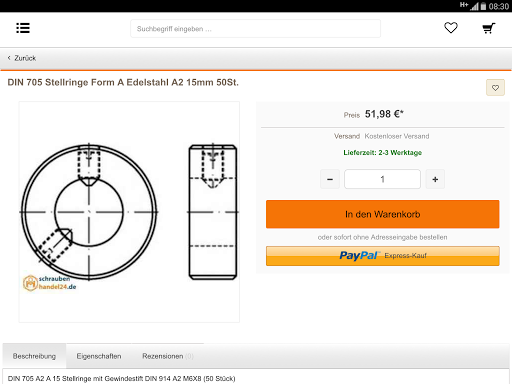This screenshot has width=512, height=384.
Task: Open the shopping cart icon
Action: 489,28
